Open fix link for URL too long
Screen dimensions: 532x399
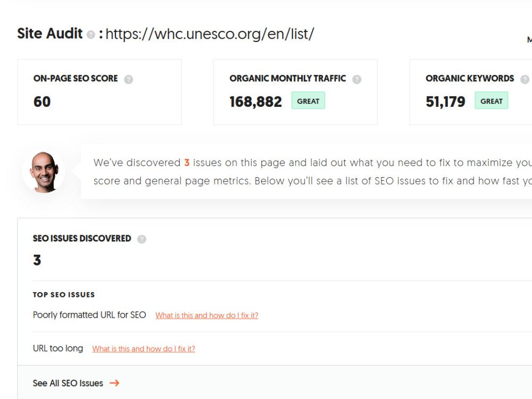coord(144,349)
